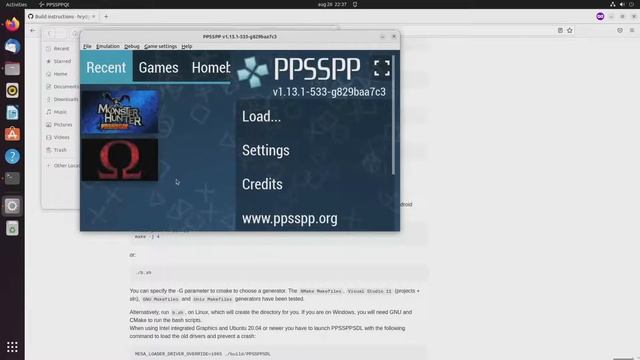Select Home in Files sidebar

[x=61, y=74]
